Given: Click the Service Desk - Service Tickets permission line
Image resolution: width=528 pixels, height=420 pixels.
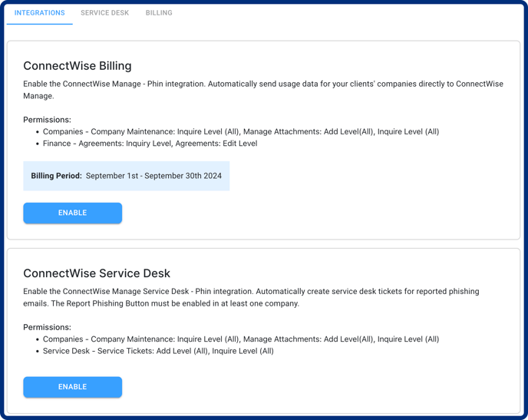Looking at the screenshot, I should (x=158, y=351).
